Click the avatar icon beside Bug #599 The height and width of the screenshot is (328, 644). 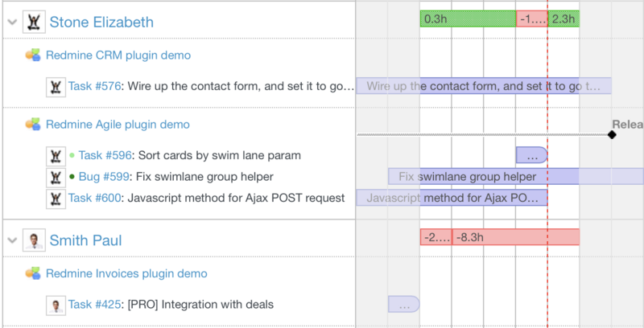click(x=56, y=177)
